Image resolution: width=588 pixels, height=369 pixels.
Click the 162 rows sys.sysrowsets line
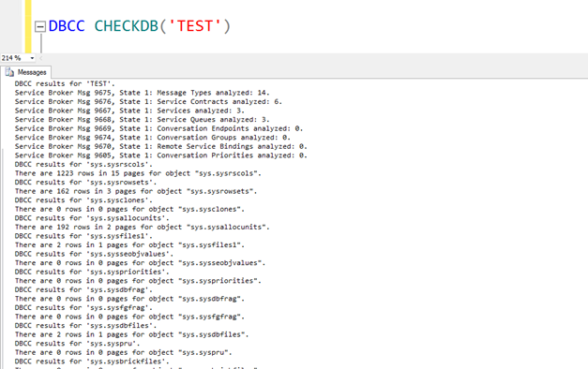click(136, 191)
